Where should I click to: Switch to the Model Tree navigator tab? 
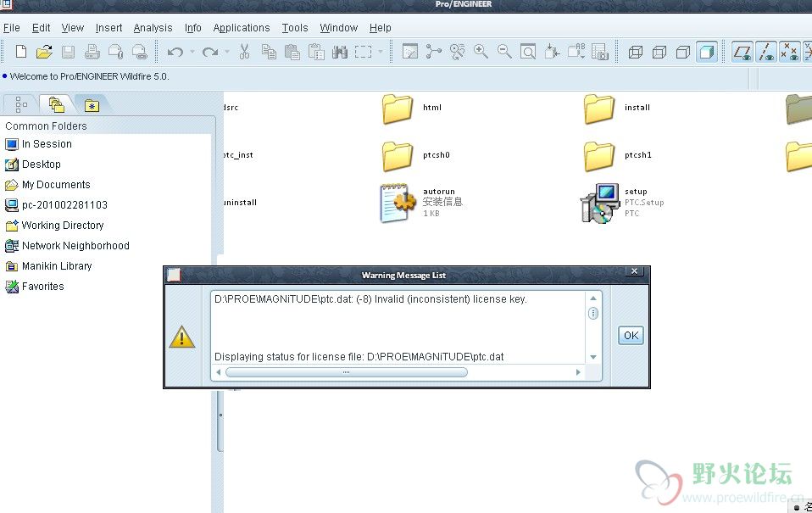(20, 104)
